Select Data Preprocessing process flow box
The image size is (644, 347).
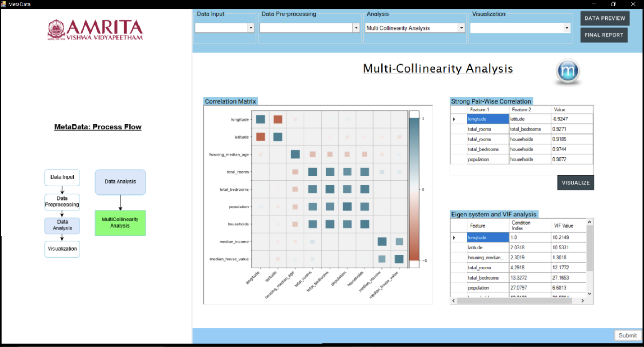tap(62, 202)
